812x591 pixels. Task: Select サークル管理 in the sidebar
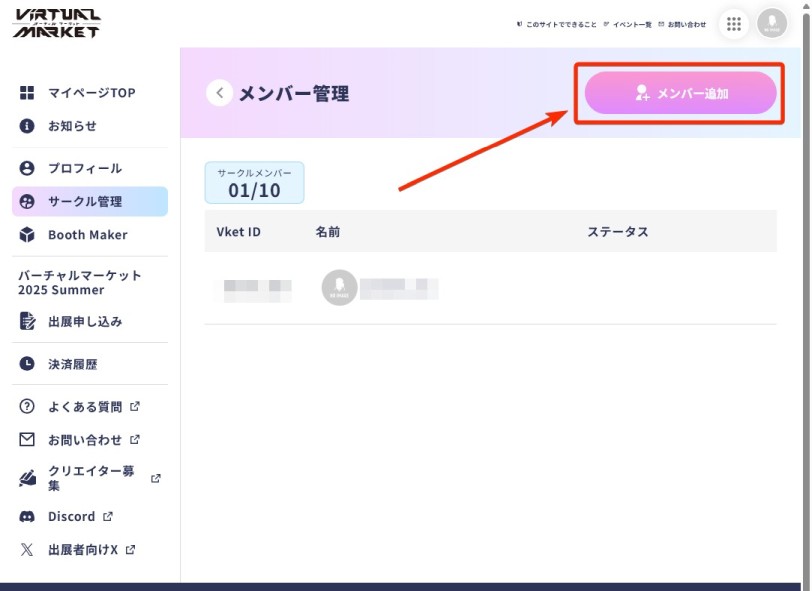point(84,201)
